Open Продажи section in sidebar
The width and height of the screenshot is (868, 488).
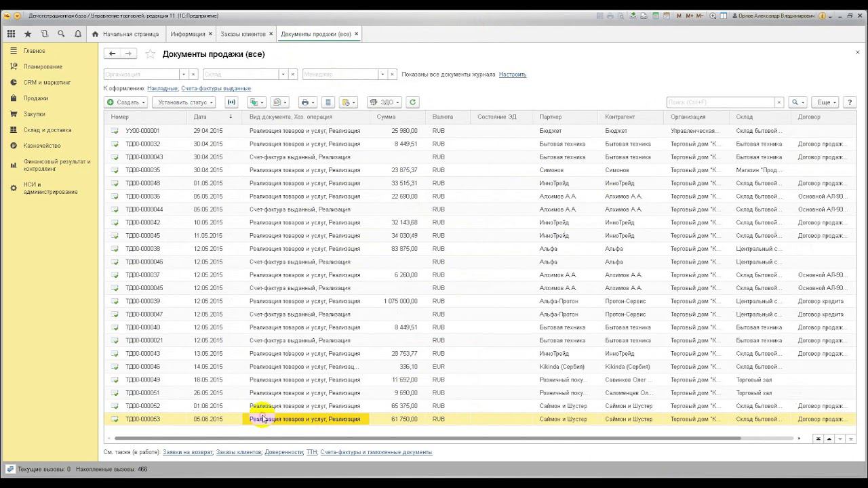(x=35, y=98)
